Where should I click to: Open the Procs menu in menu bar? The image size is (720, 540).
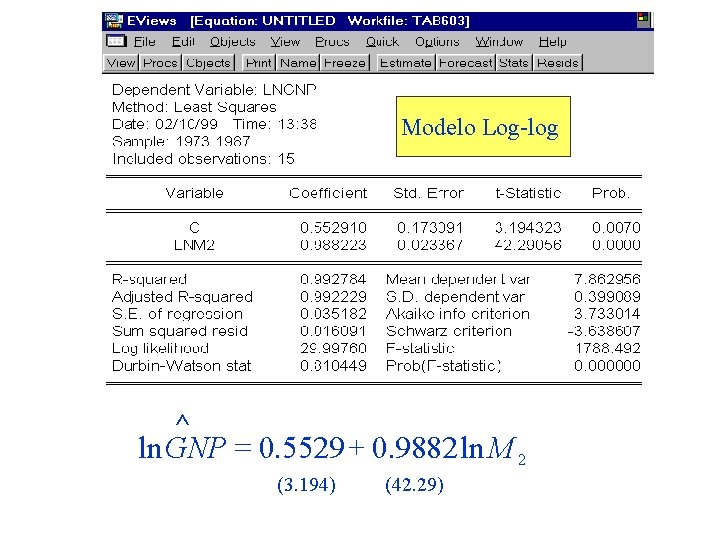(332, 42)
